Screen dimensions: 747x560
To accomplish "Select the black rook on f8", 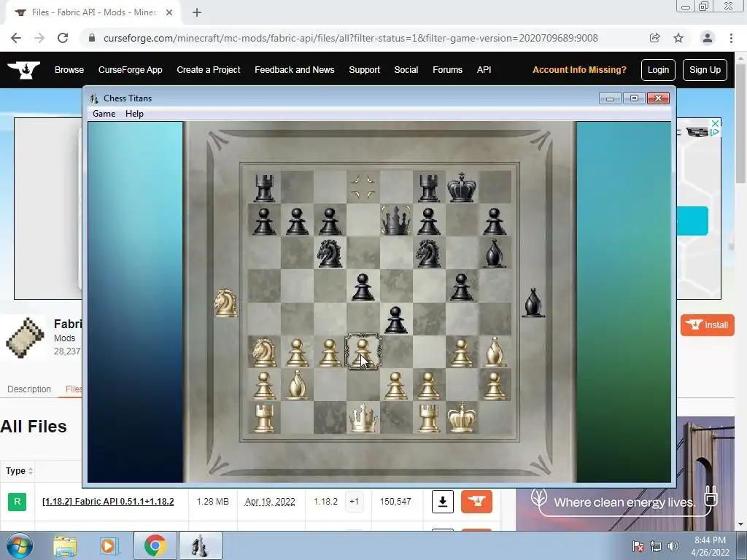I will click(x=428, y=187).
